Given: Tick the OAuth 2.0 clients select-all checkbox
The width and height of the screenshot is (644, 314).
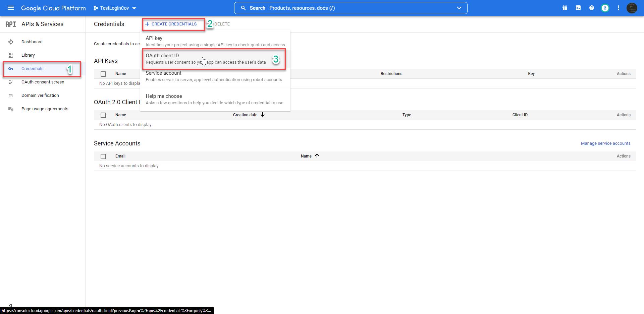Looking at the screenshot, I should 103,115.
